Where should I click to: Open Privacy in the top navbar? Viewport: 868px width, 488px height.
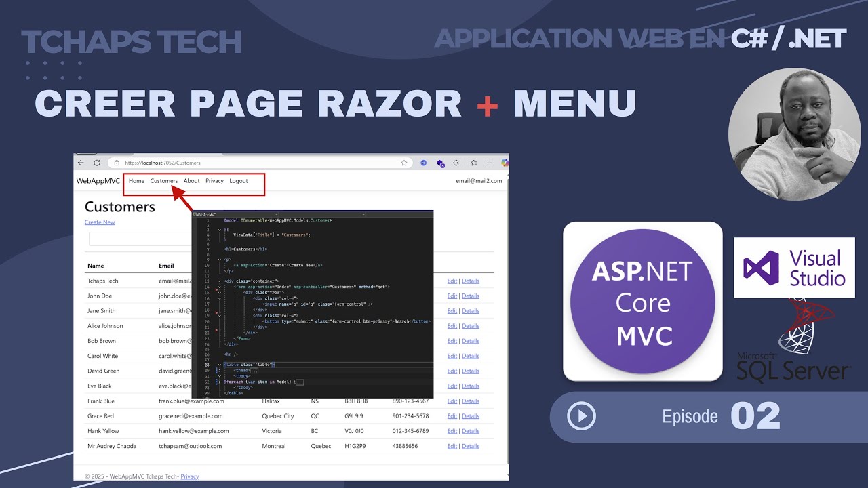(x=214, y=181)
